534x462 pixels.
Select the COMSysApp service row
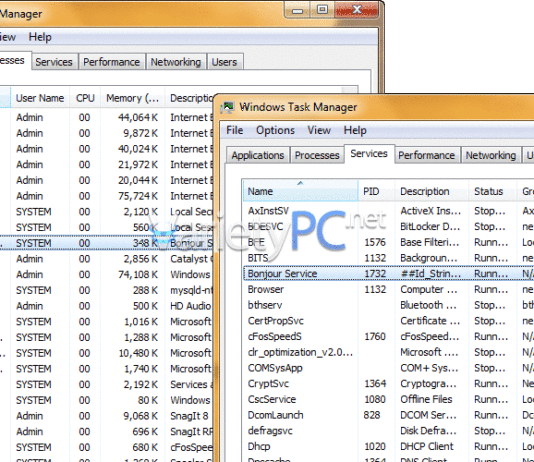388,368
